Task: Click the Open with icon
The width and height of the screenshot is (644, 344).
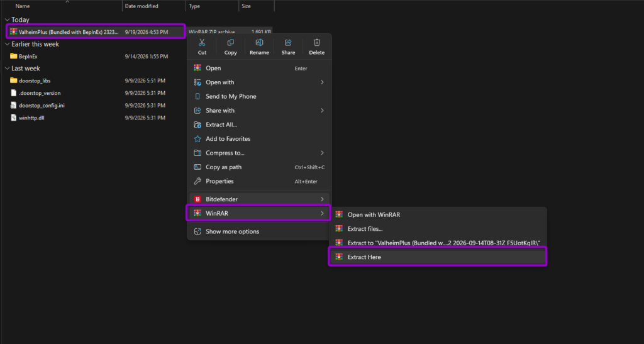Action: click(197, 82)
